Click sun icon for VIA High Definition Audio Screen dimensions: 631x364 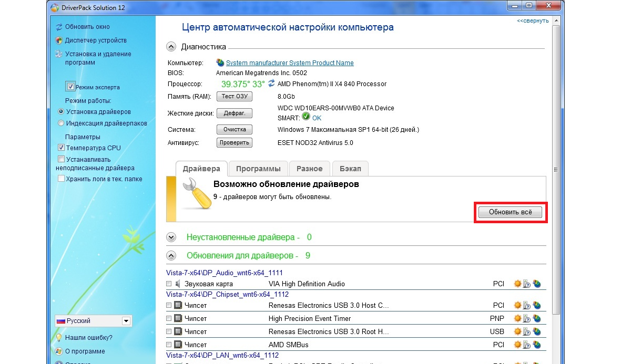(517, 284)
